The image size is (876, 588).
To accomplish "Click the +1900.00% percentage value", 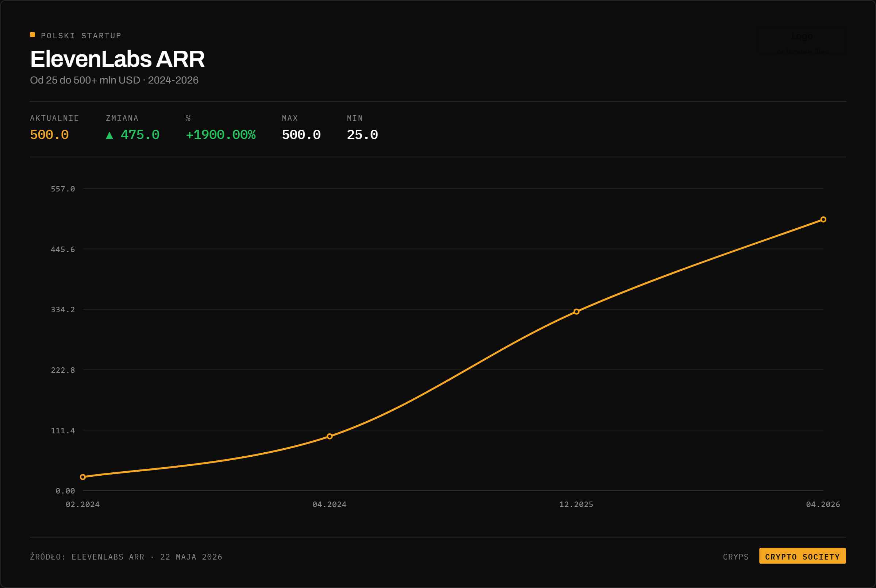I will pyautogui.click(x=220, y=135).
